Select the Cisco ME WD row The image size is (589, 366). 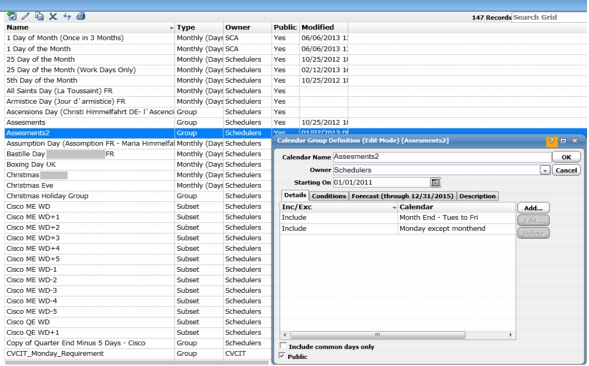click(x=138, y=207)
